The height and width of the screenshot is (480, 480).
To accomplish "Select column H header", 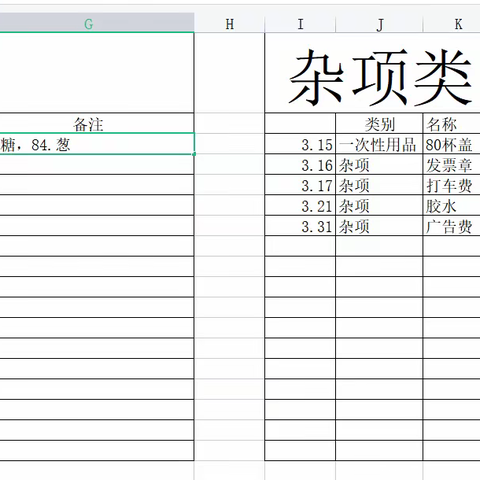I will [x=229, y=24].
